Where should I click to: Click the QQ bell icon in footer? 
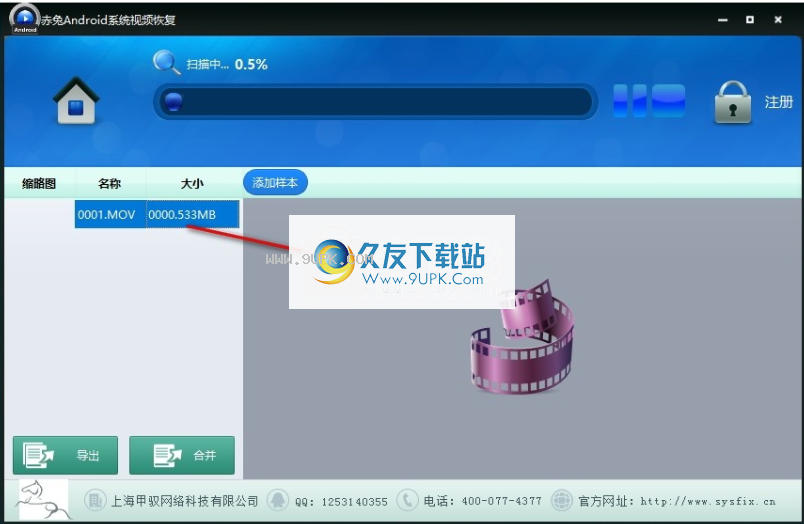coord(278,500)
